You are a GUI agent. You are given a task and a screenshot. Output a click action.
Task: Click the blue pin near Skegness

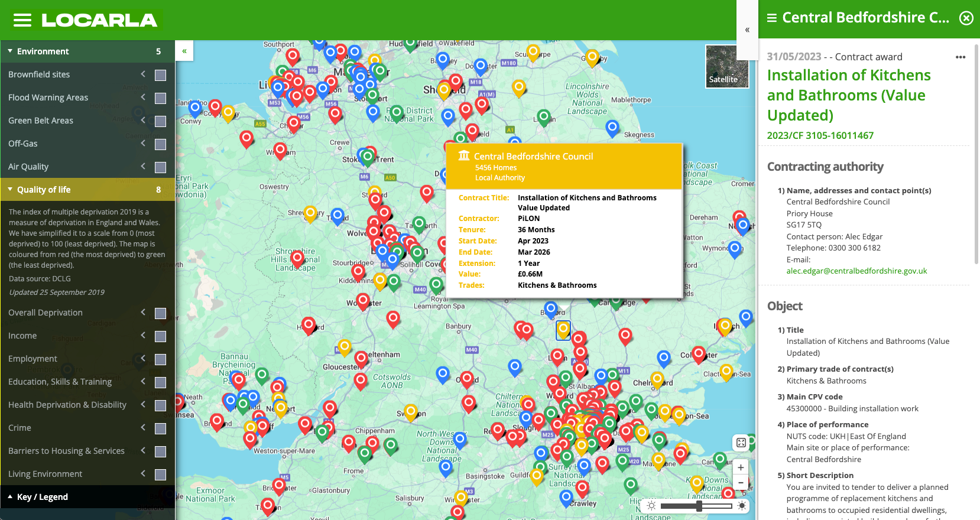coord(612,128)
